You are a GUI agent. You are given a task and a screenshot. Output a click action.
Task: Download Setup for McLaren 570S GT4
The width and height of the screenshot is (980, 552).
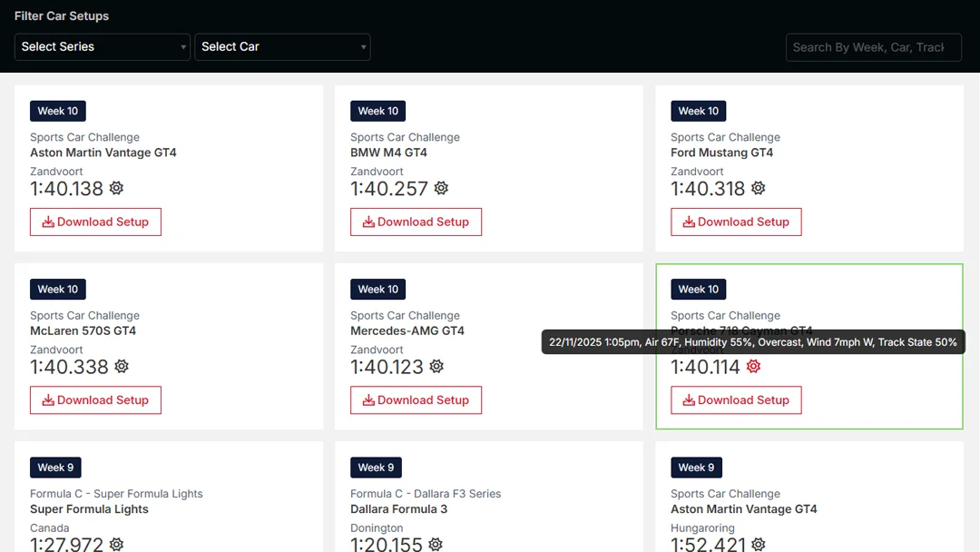point(95,400)
